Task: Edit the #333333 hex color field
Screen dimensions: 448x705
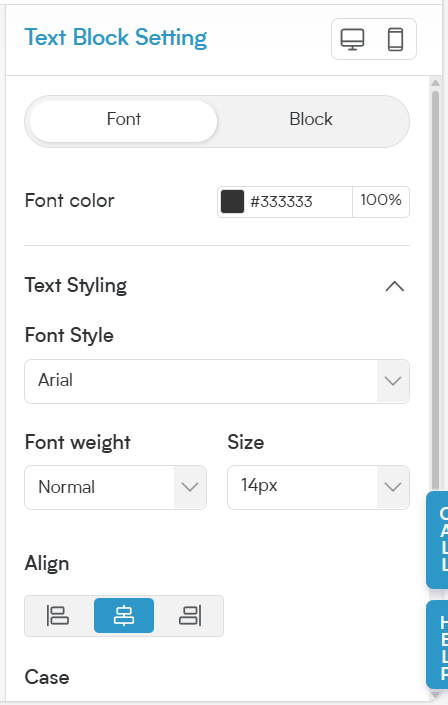Action: point(299,202)
